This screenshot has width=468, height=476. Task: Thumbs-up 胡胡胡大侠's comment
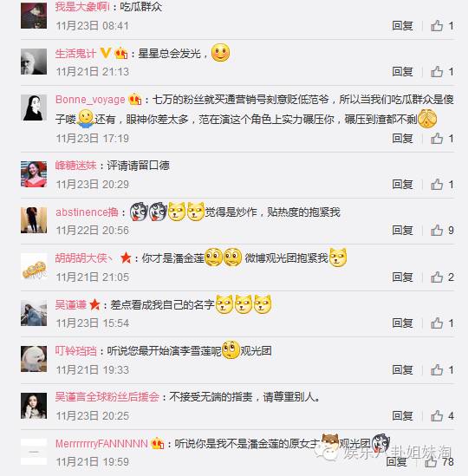tap(437, 277)
